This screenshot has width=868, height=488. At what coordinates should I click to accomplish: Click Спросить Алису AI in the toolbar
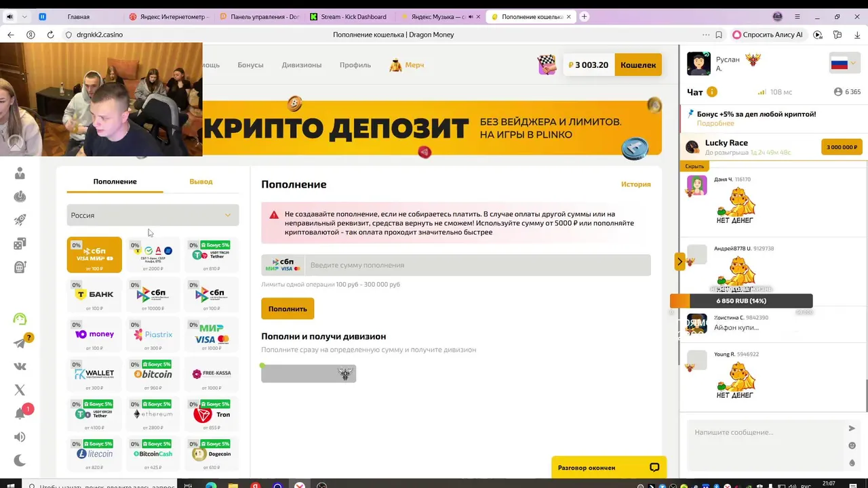click(x=768, y=35)
